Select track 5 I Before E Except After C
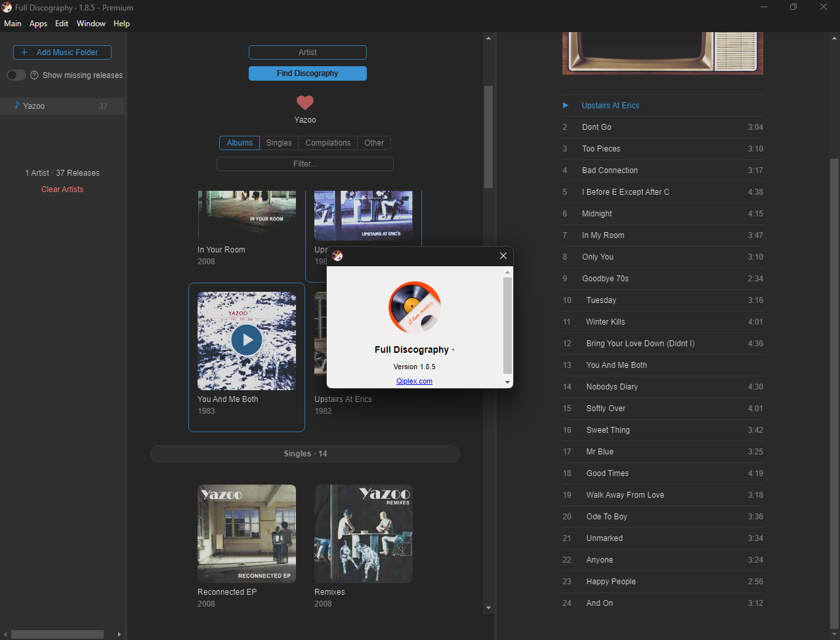Viewport: 840px width, 640px height. (x=663, y=192)
